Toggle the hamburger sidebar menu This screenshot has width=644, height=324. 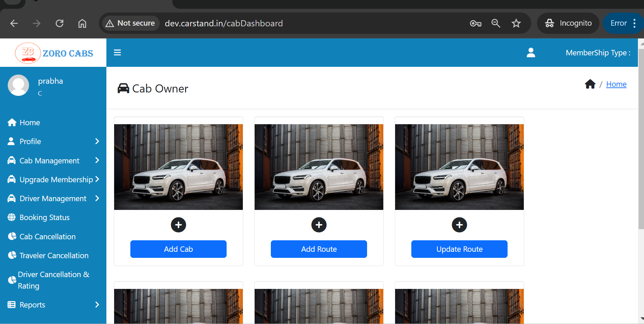117,53
